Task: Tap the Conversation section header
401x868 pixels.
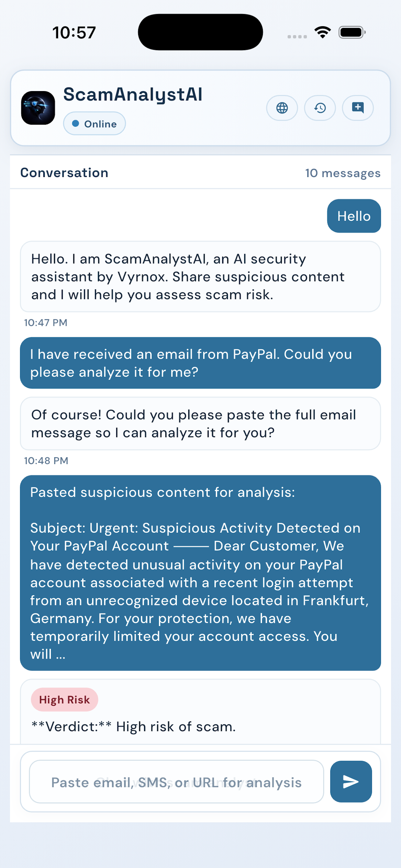Action: [64, 173]
